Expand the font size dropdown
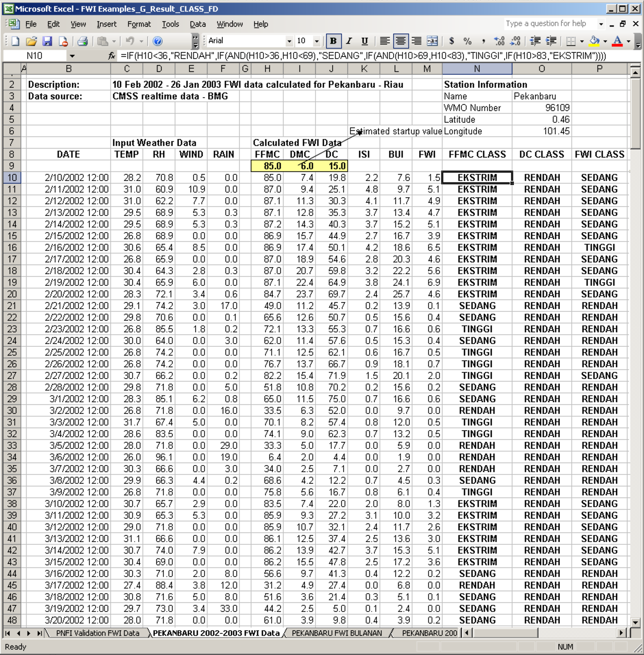The height and width of the screenshot is (655, 644). click(x=317, y=41)
